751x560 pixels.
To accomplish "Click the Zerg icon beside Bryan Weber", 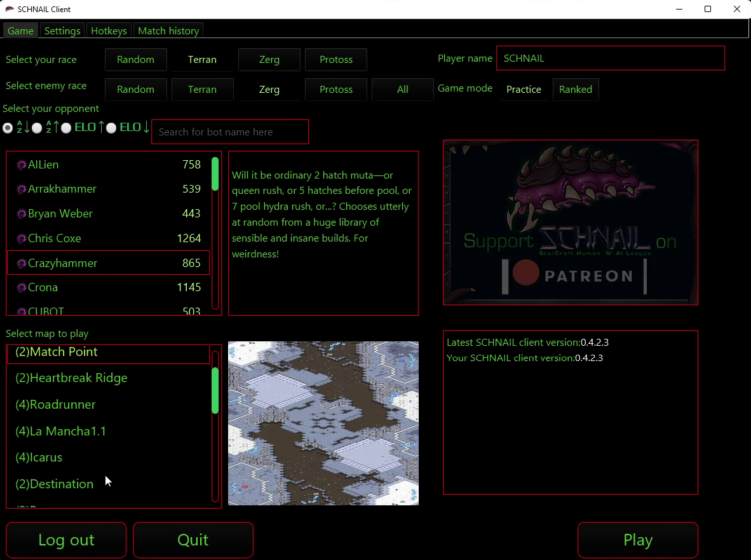I will 22,214.
